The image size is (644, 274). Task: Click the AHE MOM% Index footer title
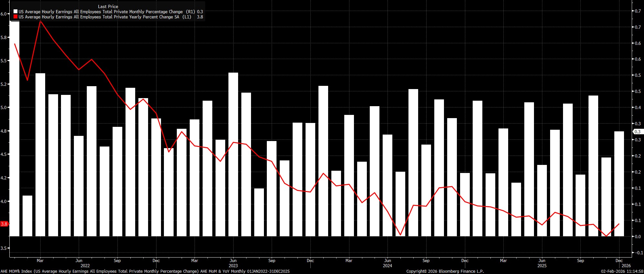click(x=145, y=271)
